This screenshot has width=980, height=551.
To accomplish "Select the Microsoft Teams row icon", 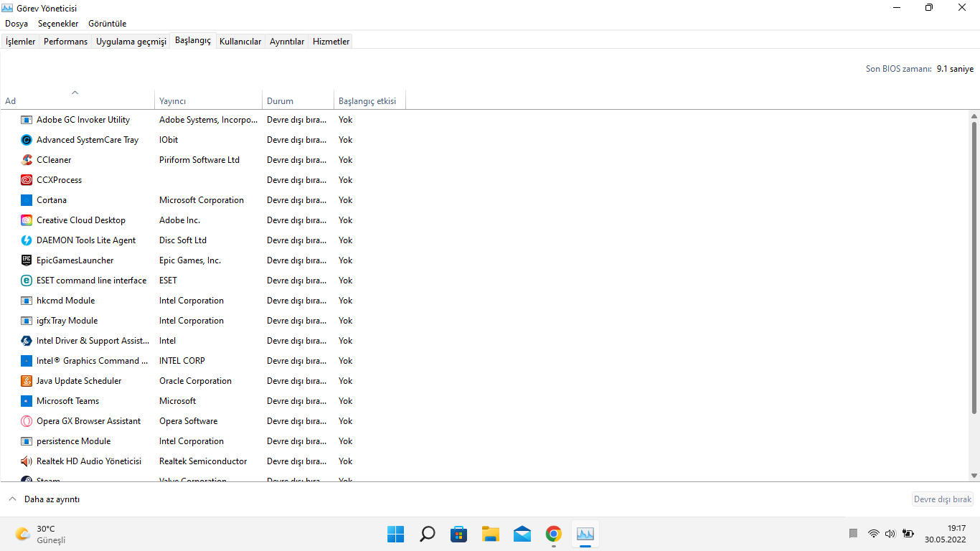I will 27,401.
